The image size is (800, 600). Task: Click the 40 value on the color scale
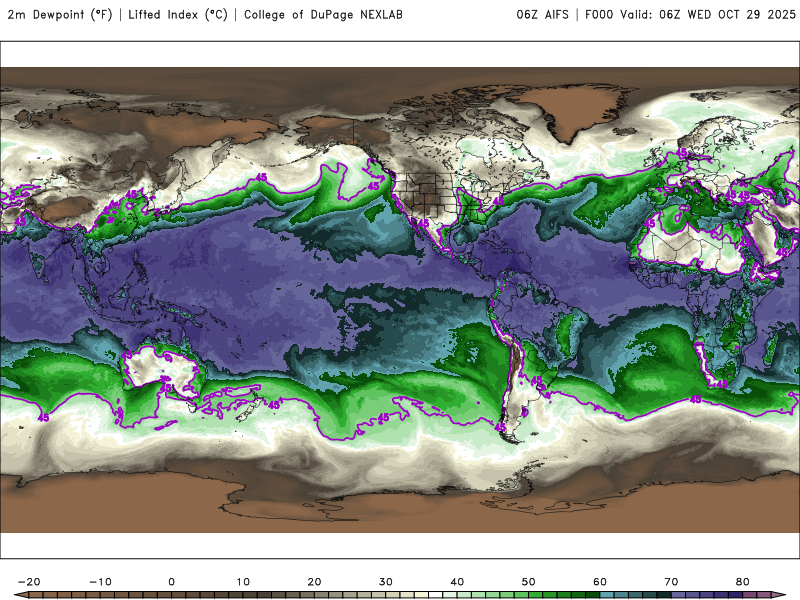point(457,582)
